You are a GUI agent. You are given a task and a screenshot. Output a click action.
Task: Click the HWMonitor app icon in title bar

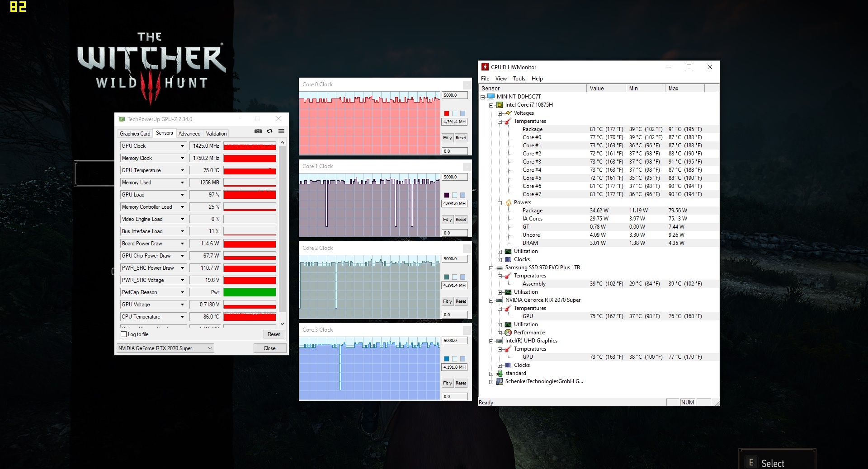point(485,67)
